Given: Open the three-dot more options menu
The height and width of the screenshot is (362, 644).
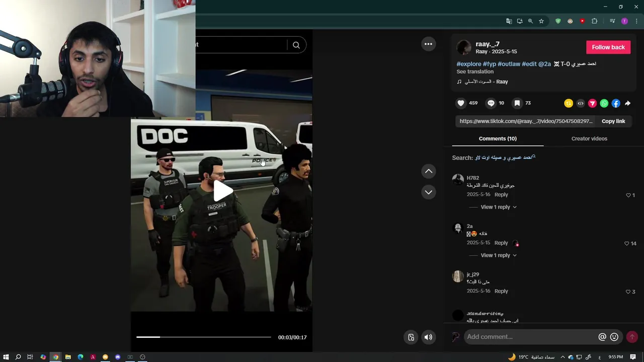Looking at the screenshot, I should [x=428, y=44].
